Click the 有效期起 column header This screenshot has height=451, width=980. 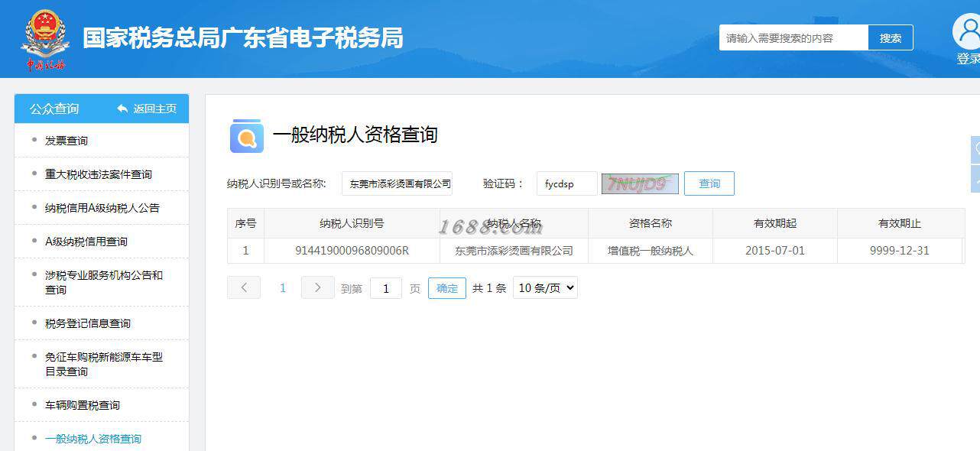[775, 223]
